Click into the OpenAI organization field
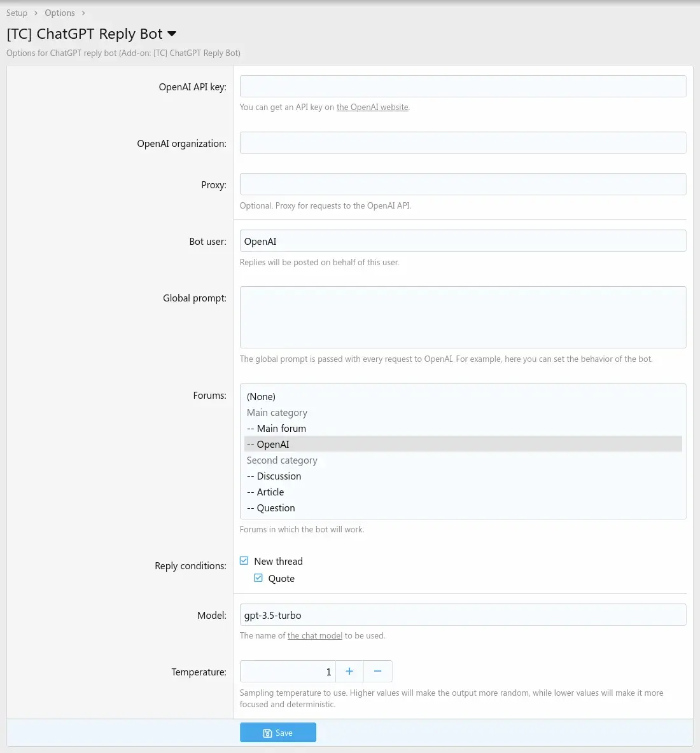700x753 pixels. 463,143
